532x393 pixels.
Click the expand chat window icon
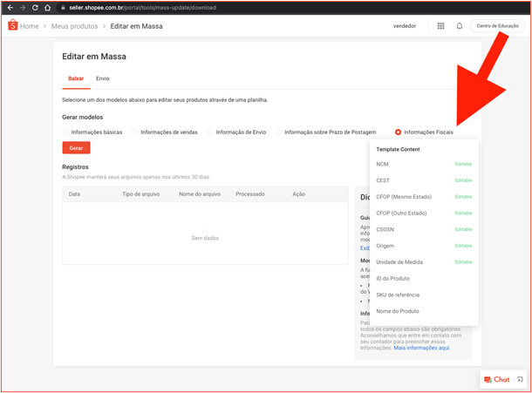pos(520,379)
